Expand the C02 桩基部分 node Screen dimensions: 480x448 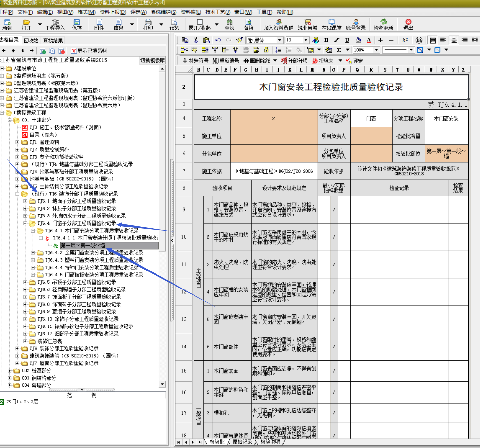[9, 371]
